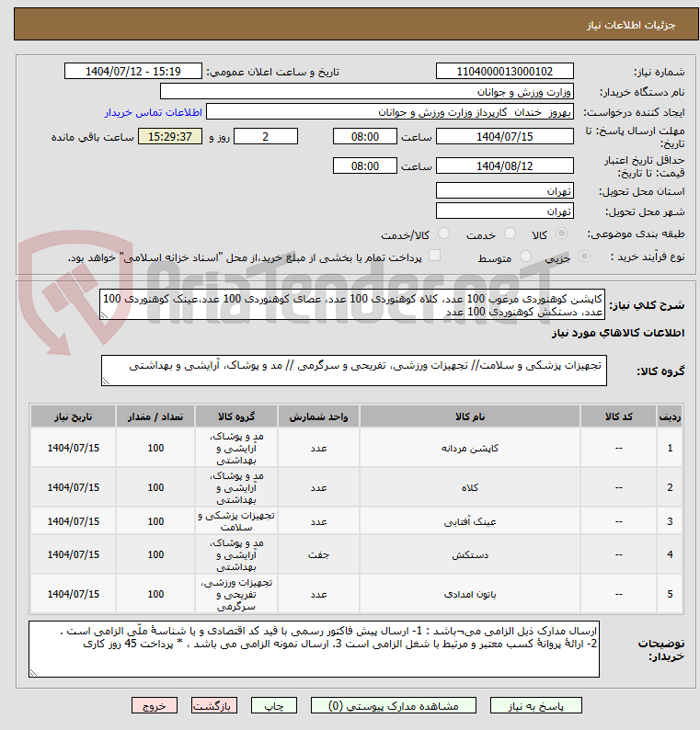Toggle the اسناد خزانه اسلامی payment checkbox
700x730 pixels.
[434, 255]
